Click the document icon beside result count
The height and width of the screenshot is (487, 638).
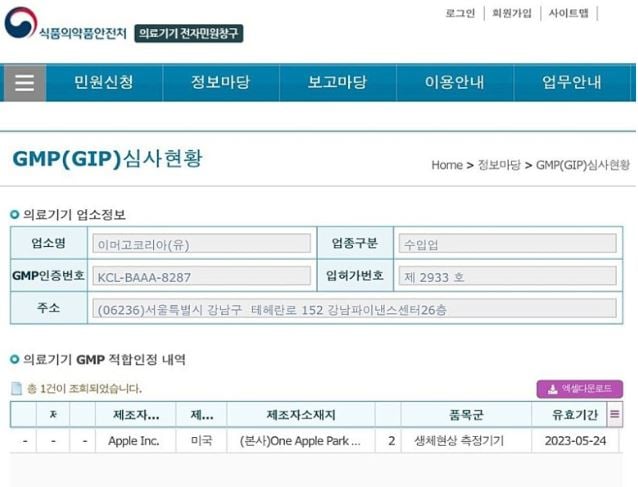[16, 389]
